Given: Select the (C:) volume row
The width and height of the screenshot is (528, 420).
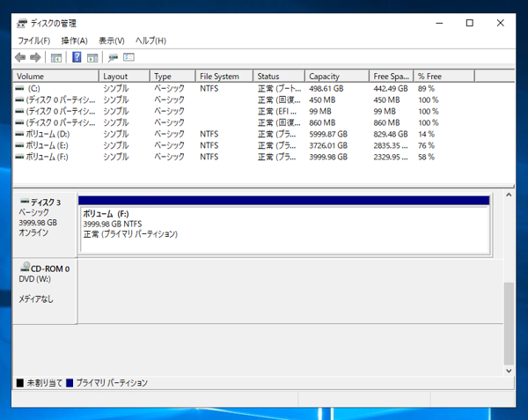Looking at the screenshot, I should (263, 89).
